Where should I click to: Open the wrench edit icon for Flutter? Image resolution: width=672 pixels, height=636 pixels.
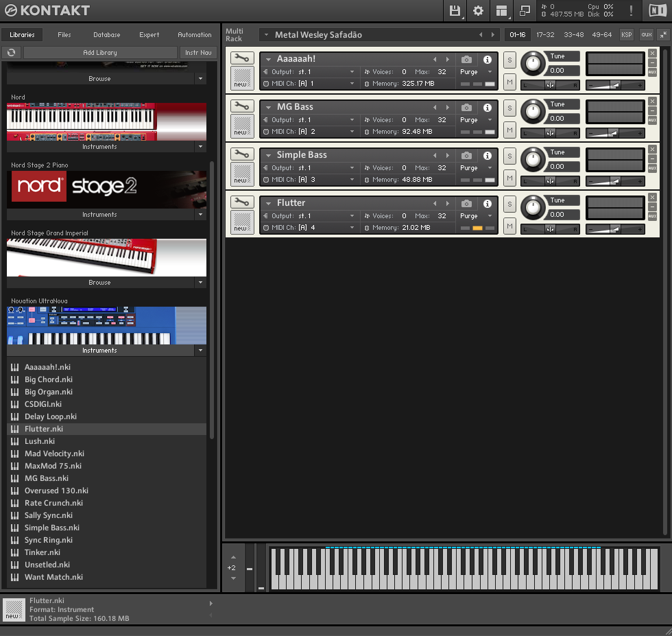coord(241,202)
